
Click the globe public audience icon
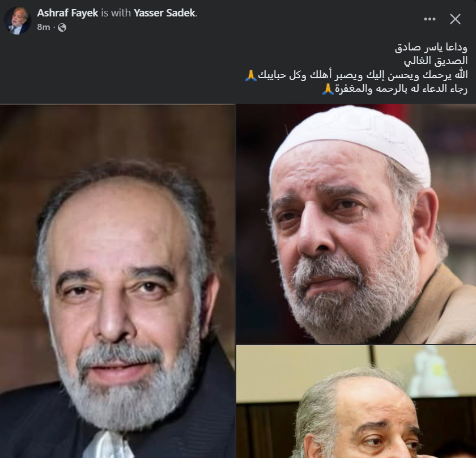62,28
